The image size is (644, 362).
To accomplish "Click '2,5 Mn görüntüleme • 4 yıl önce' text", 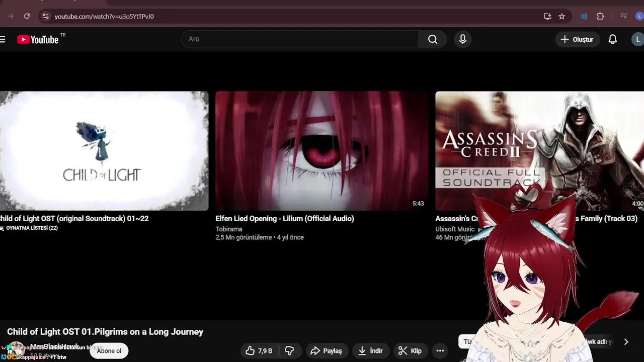I will pos(260,237).
